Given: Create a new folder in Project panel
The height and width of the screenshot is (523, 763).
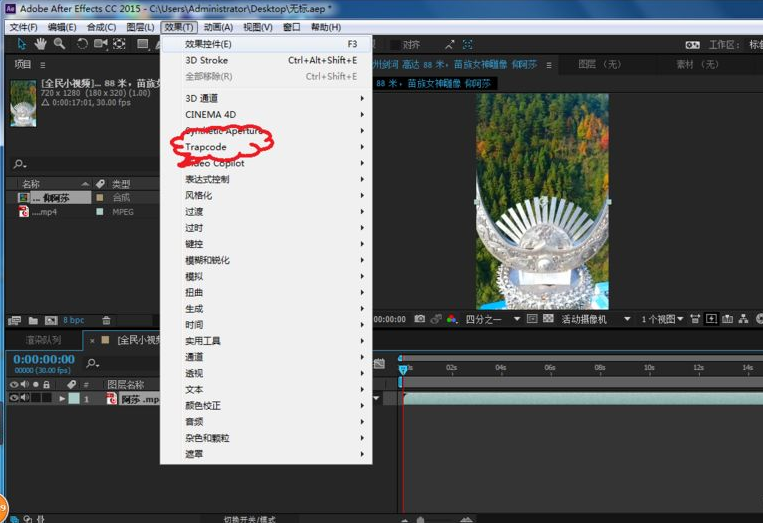Looking at the screenshot, I should [x=33, y=320].
